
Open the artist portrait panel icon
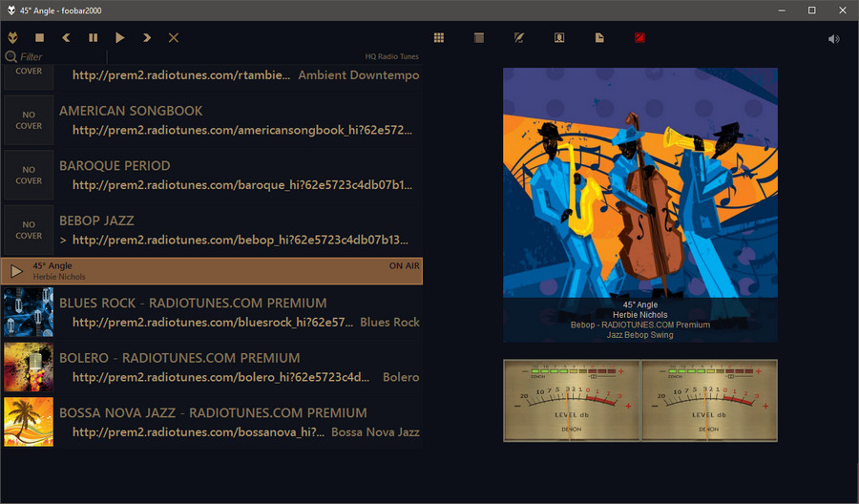[559, 38]
